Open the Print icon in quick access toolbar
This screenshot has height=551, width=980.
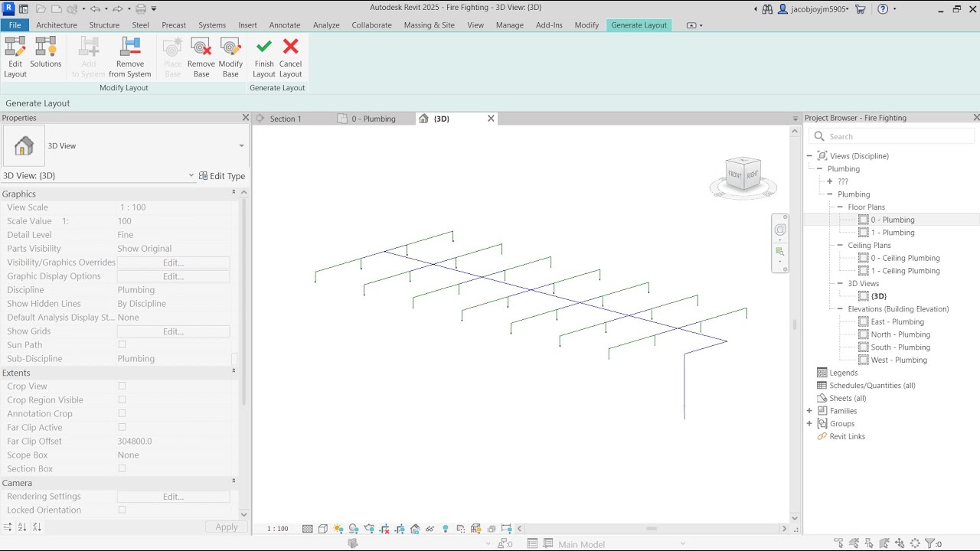coord(141,9)
